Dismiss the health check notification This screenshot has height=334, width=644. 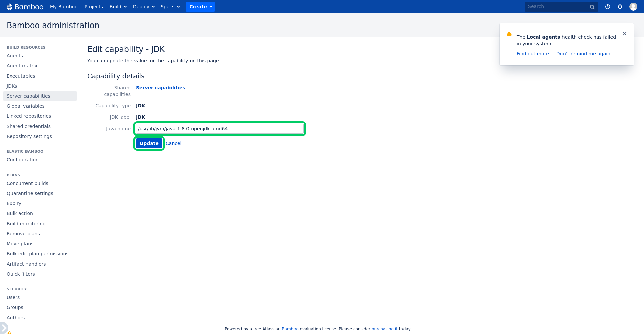[625, 34]
